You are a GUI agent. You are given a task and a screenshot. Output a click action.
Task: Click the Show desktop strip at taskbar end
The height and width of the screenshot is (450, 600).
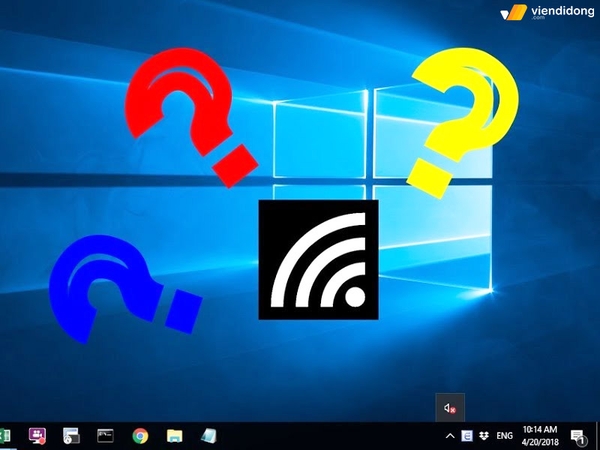(x=598, y=436)
